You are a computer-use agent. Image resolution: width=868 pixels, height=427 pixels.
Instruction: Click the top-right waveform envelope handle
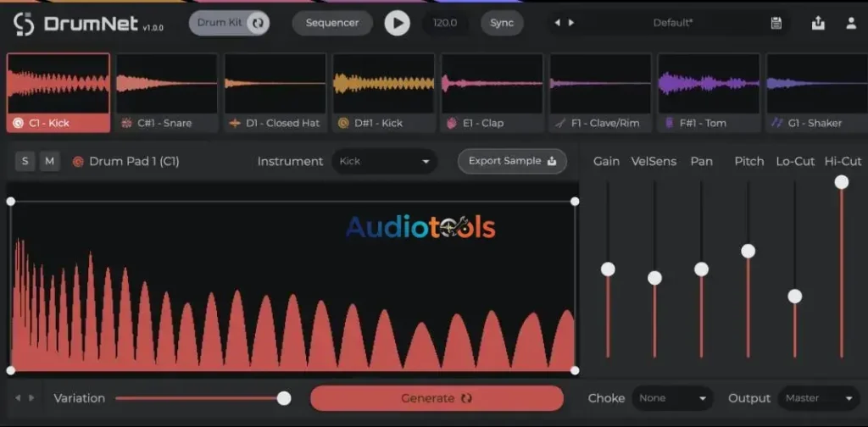point(575,202)
